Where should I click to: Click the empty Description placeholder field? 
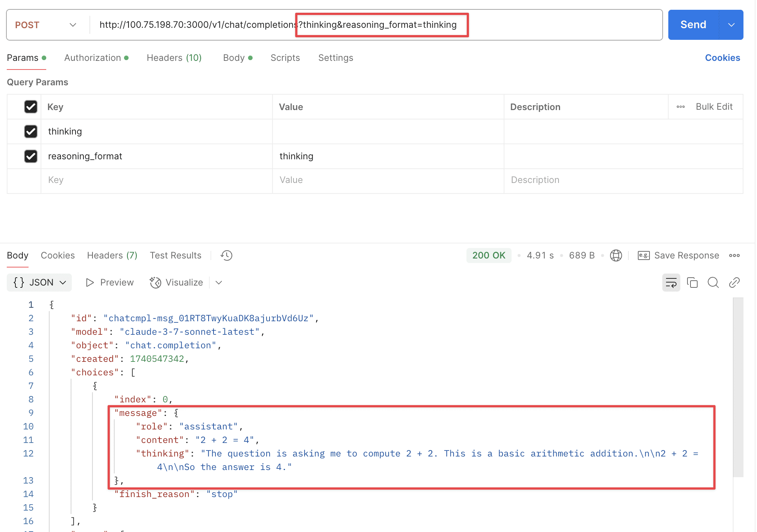[x=623, y=180]
